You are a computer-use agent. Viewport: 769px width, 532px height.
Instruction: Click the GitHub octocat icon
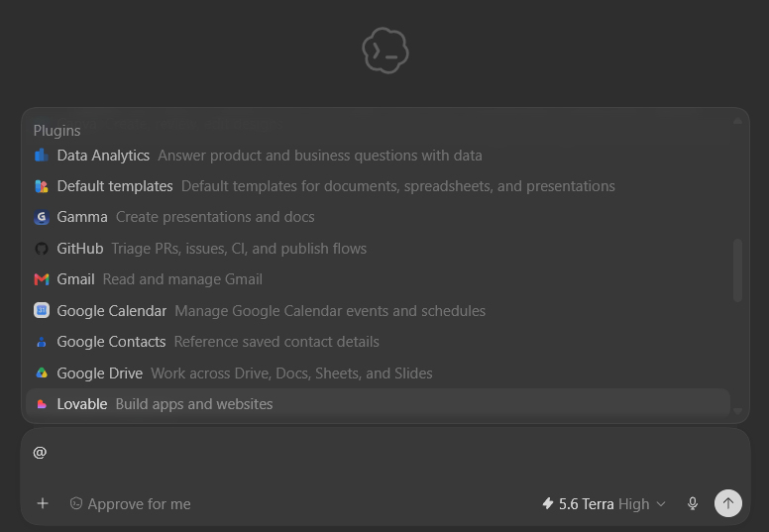tap(42, 249)
